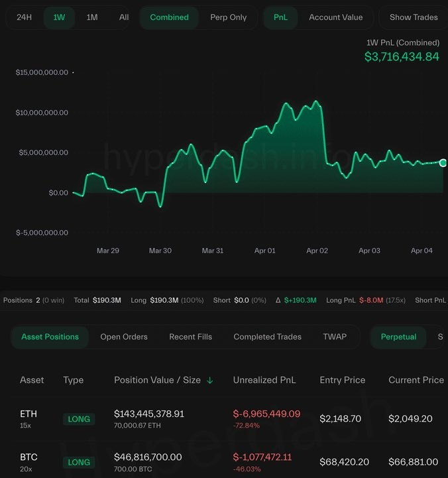Sort by Position Value / Size column

click(157, 380)
